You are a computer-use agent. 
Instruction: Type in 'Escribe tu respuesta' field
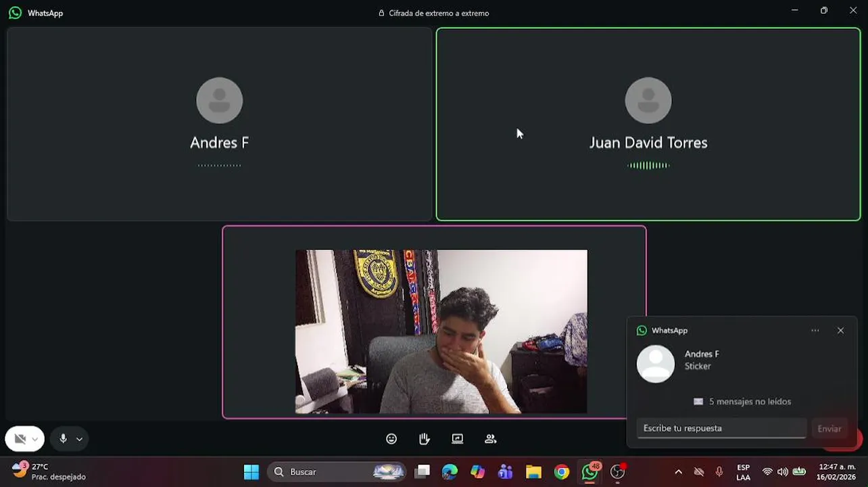(x=721, y=428)
